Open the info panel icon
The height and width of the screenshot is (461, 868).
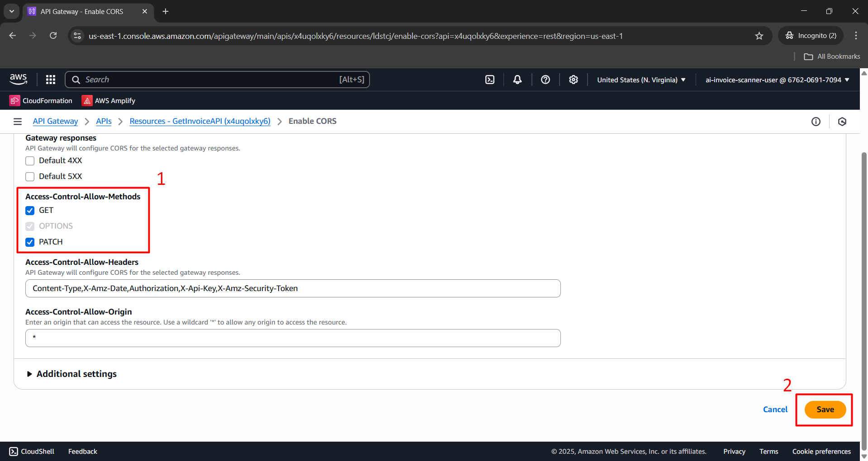[816, 121]
